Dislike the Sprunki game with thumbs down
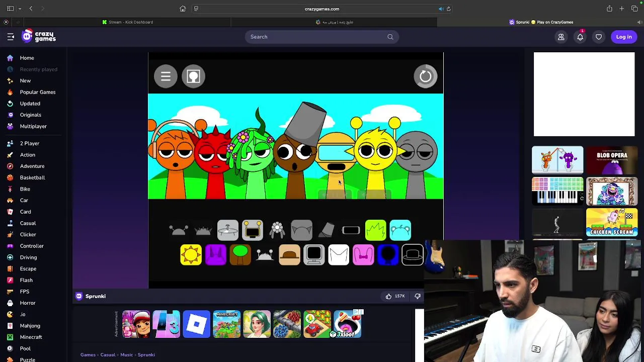 pyautogui.click(x=418, y=297)
